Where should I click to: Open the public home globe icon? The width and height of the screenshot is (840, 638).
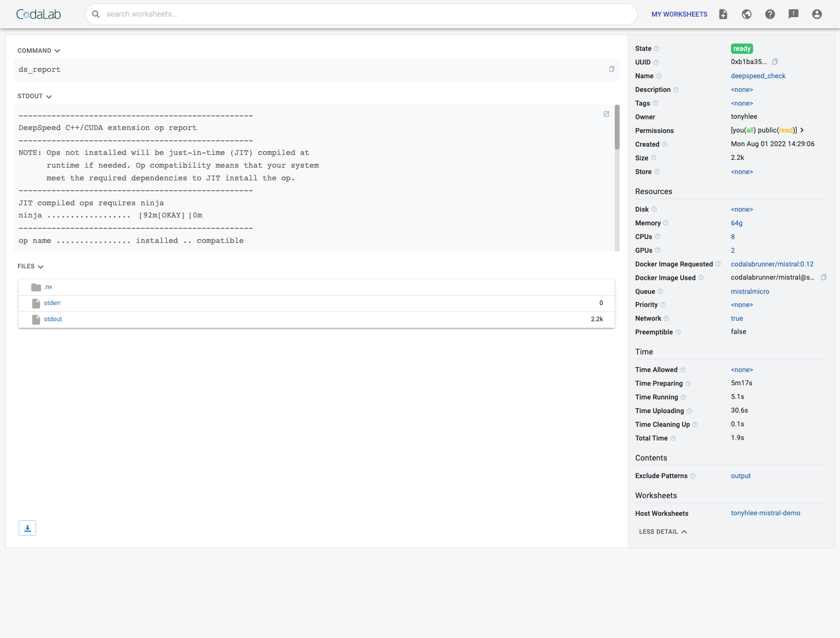point(747,14)
